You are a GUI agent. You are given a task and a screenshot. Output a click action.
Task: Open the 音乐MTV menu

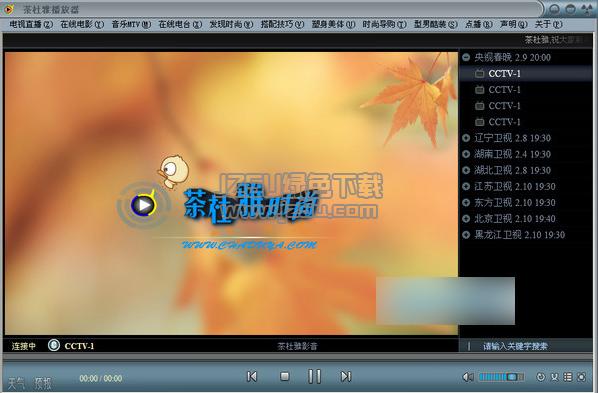[x=131, y=24]
